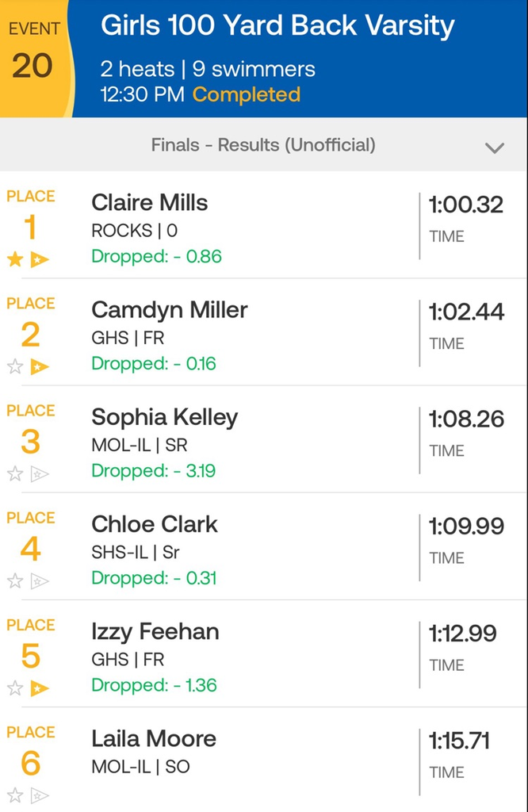Select the Girls 100 Yard Back Varsity title
The width and height of the screenshot is (528, 812).
[x=278, y=25]
